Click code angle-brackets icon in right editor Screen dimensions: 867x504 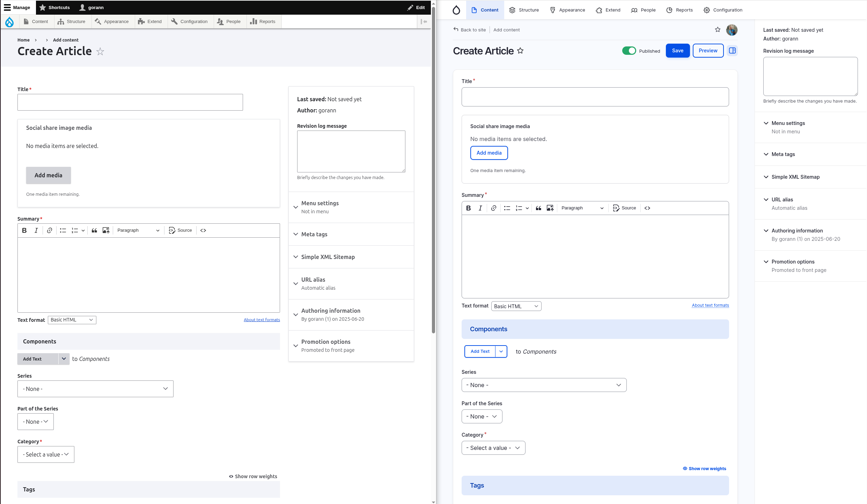647,208
